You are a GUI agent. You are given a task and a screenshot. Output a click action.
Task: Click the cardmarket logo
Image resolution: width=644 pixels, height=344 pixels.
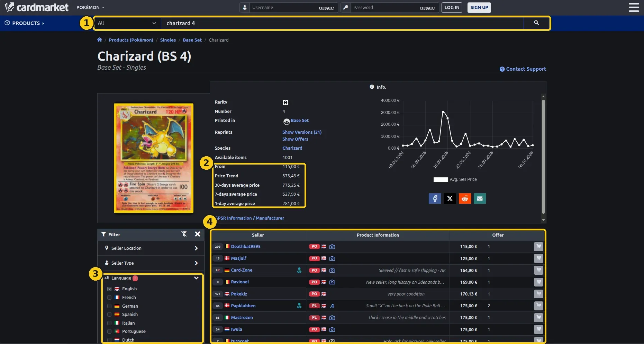click(x=37, y=7)
